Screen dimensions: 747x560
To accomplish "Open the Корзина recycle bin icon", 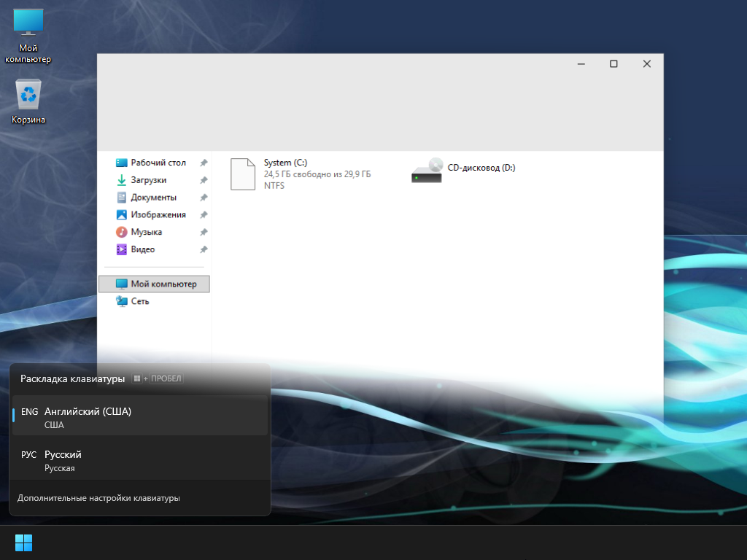I will [x=28, y=101].
